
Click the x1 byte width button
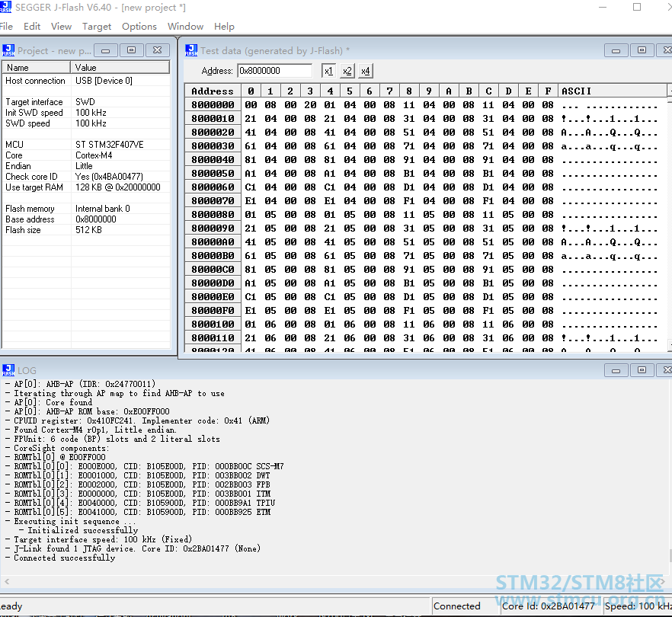pyautogui.click(x=328, y=71)
